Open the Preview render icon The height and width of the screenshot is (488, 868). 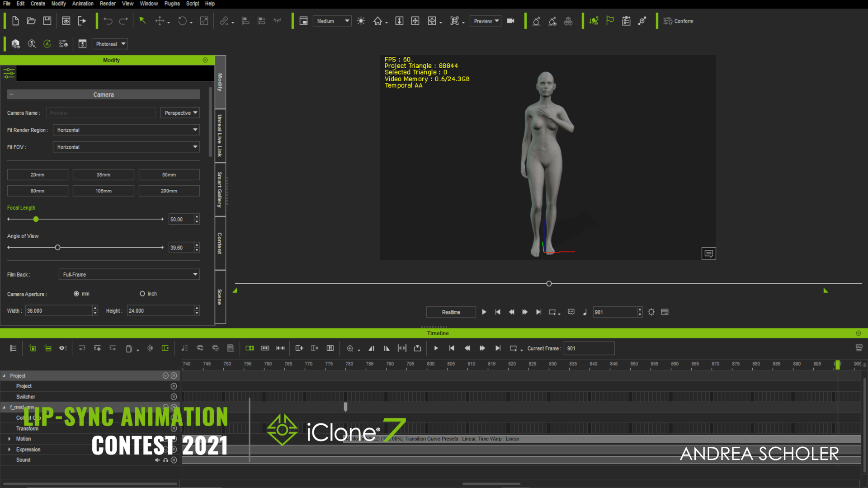[x=66, y=21]
